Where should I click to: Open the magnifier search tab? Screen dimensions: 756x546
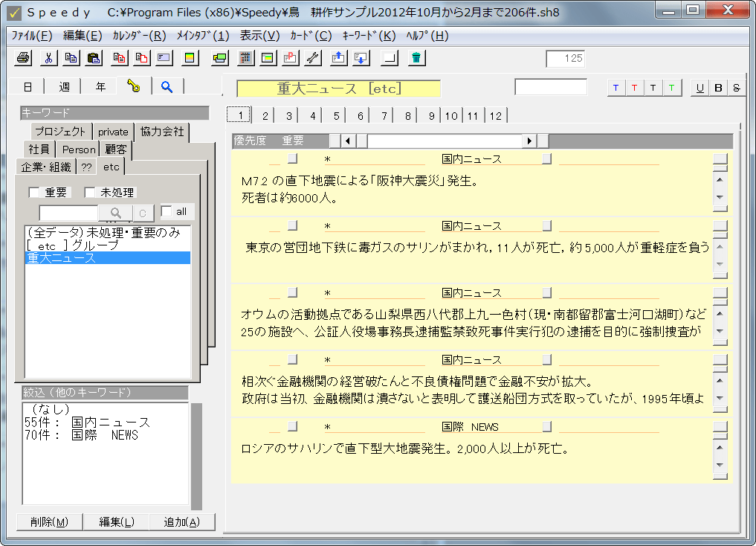[x=167, y=87]
